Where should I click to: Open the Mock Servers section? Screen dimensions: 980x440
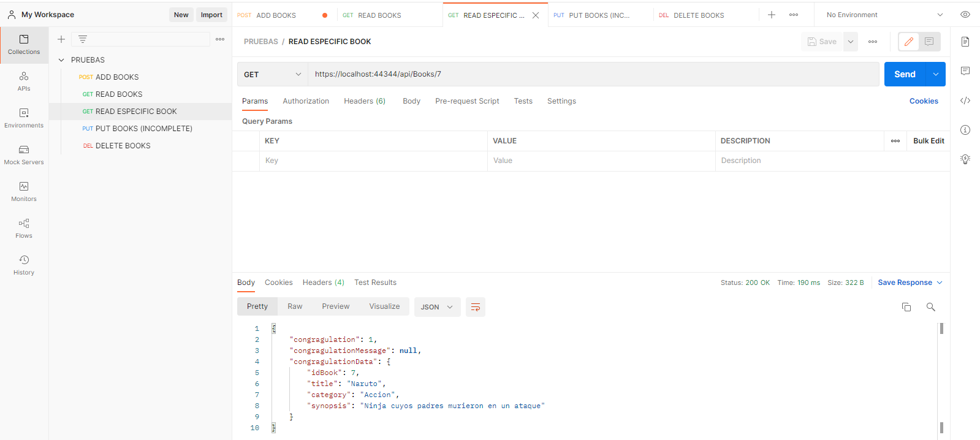coord(24,155)
